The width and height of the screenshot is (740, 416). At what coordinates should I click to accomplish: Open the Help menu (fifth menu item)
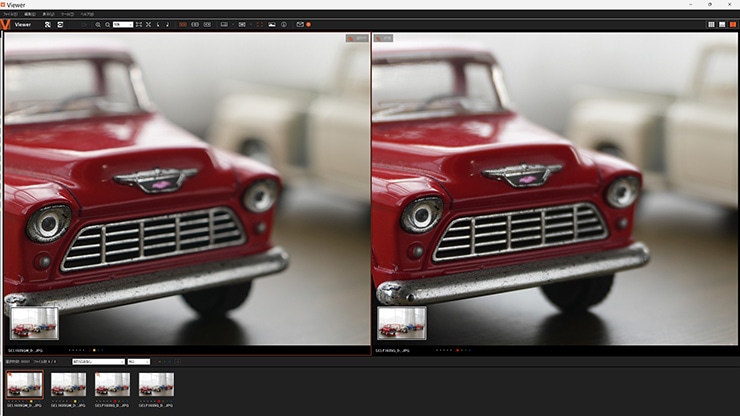tap(87, 14)
